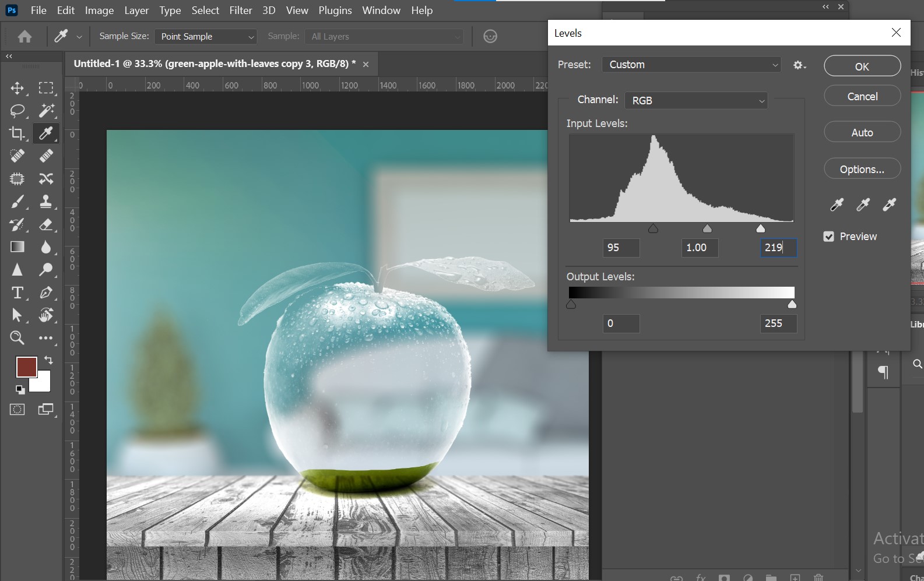Click the input shadow level field showing 95

(x=621, y=248)
